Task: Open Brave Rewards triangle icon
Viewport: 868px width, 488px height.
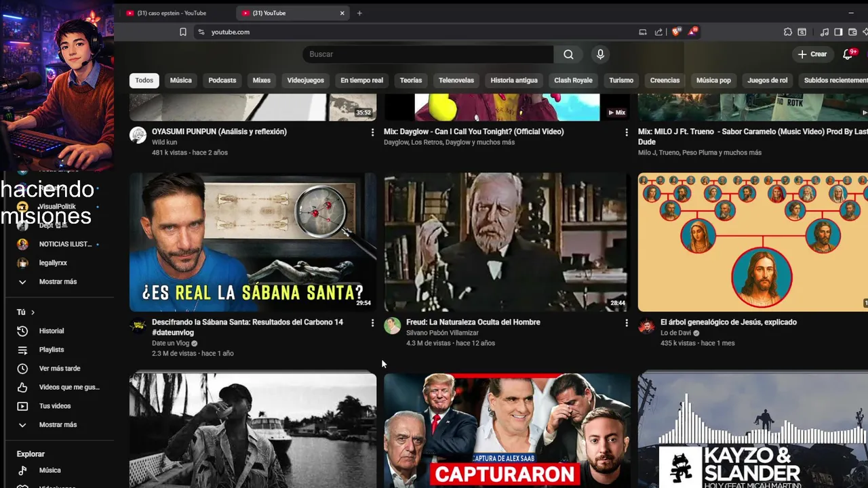Action: pos(692,32)
